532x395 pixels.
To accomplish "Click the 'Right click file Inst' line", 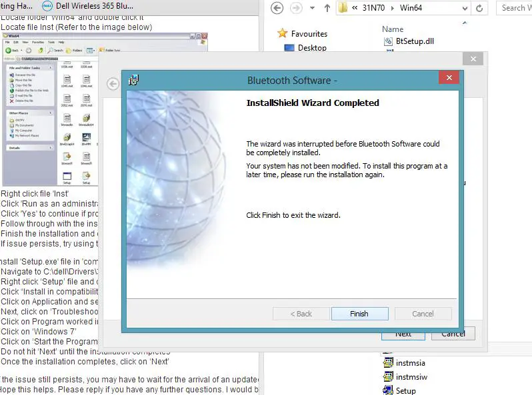I will pos(35,194).
